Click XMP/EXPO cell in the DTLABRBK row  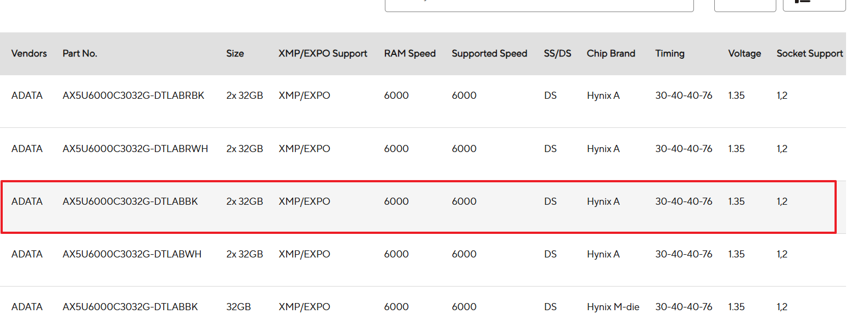pos(304,96)
